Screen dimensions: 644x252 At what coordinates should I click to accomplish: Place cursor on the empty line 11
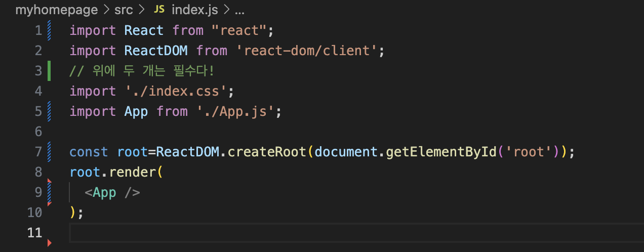click(x=356, y=233)
